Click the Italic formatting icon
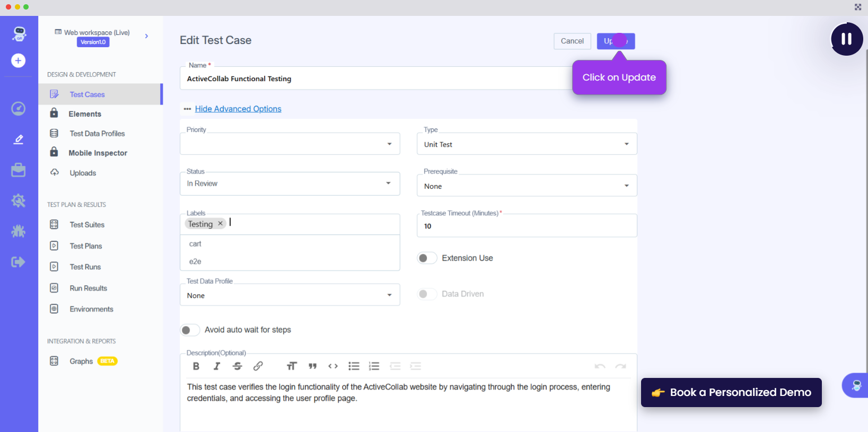Image resolution: width=868 pixels, height=432 pixels. click(x=217, y=366)
